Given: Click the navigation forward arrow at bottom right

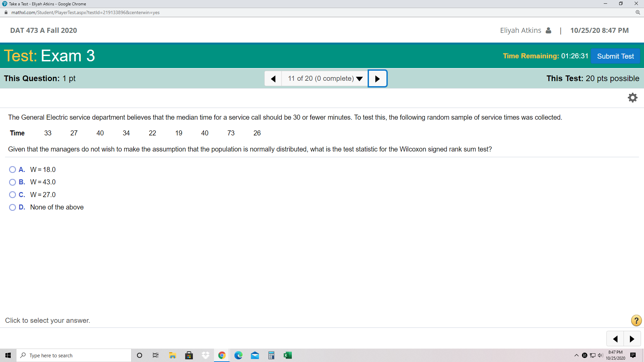Looking at the screenshot, I should (x=632, y=339).
